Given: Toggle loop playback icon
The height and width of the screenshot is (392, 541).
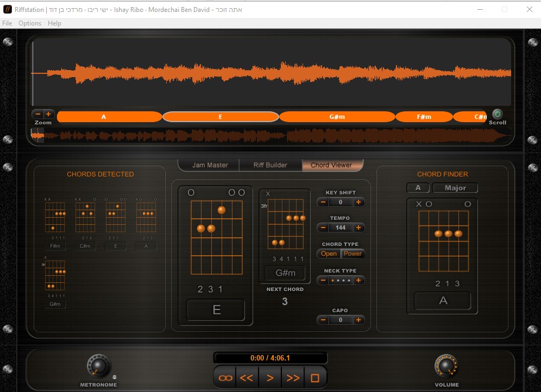Looking at the screenshot, I should [x=225, y=378].
